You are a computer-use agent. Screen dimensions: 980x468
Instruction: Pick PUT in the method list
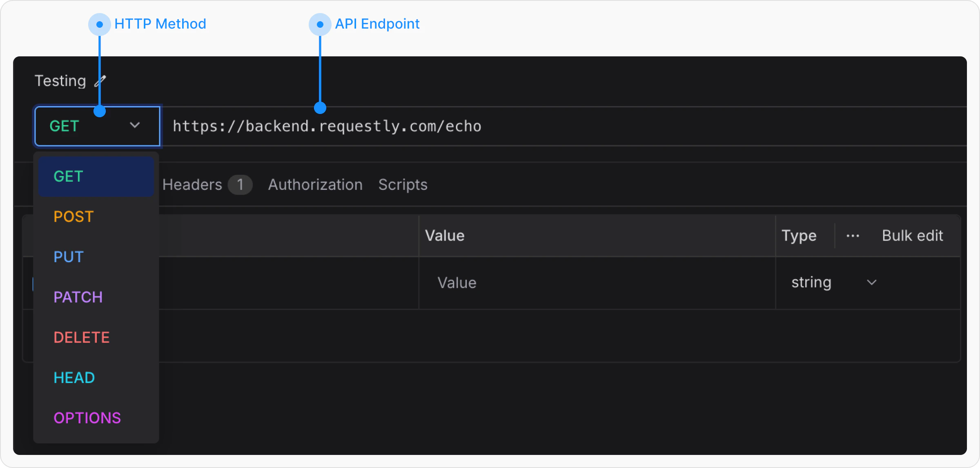coord(69,257)
